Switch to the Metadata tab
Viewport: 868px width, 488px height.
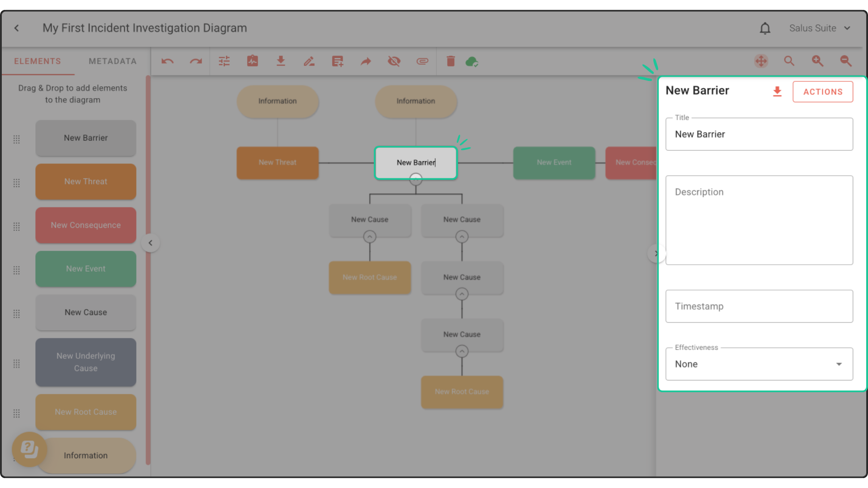(113, 61)
